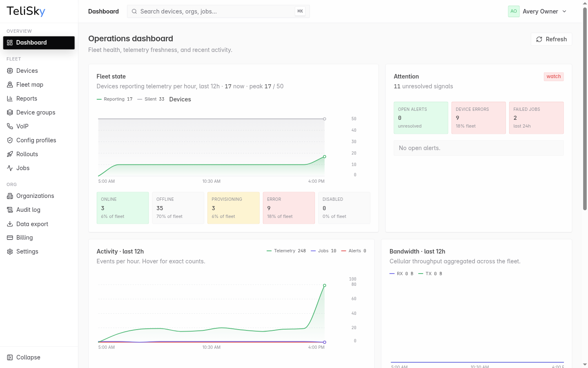Click the magnifier icon in search bar
This screenshot has height=368, width=588.
click(x=134, y=11)
